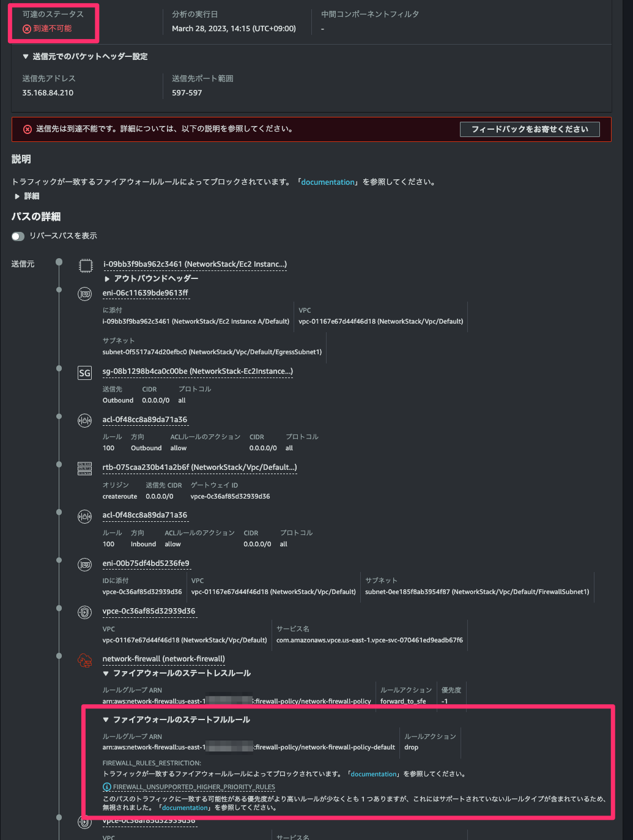This screenshot has height=840, width=633.
Task: Click the red network-firewall icon
Action: click(85, 660)
